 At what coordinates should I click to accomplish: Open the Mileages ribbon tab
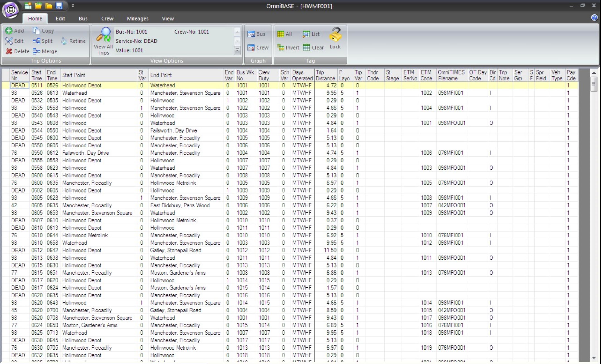(137, 18)
